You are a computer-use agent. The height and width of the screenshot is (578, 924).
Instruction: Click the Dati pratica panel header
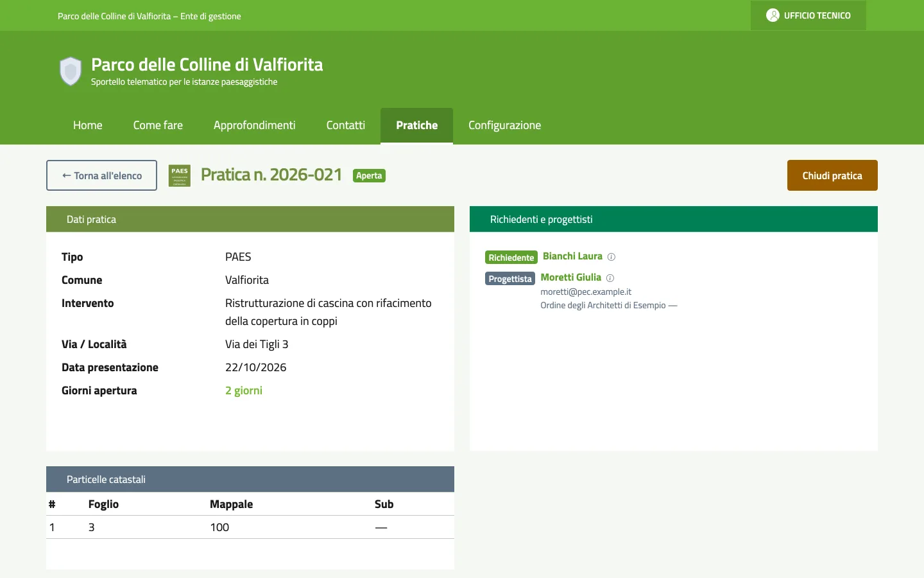pyautogui.click(x=250, y=219)
